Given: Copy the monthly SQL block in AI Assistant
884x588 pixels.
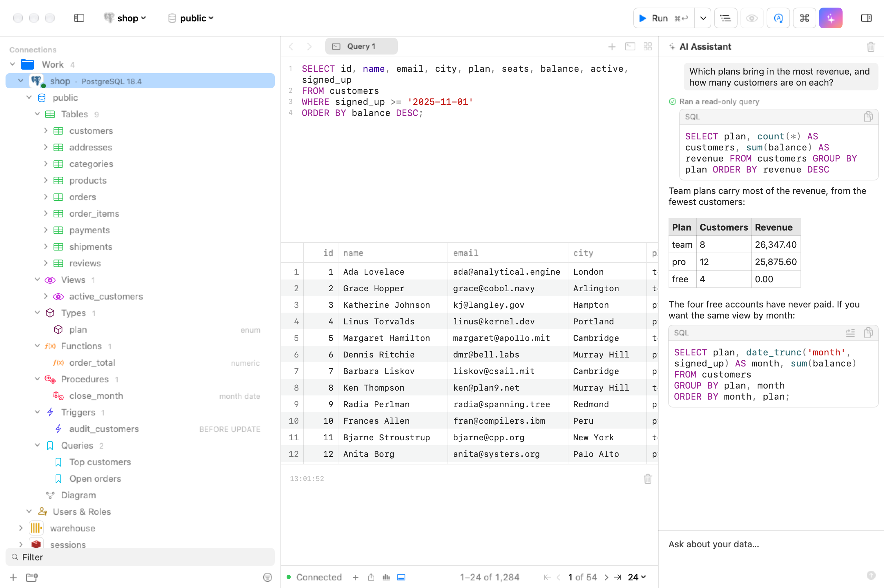Looking at the screenshot, I should pos(868,333).
